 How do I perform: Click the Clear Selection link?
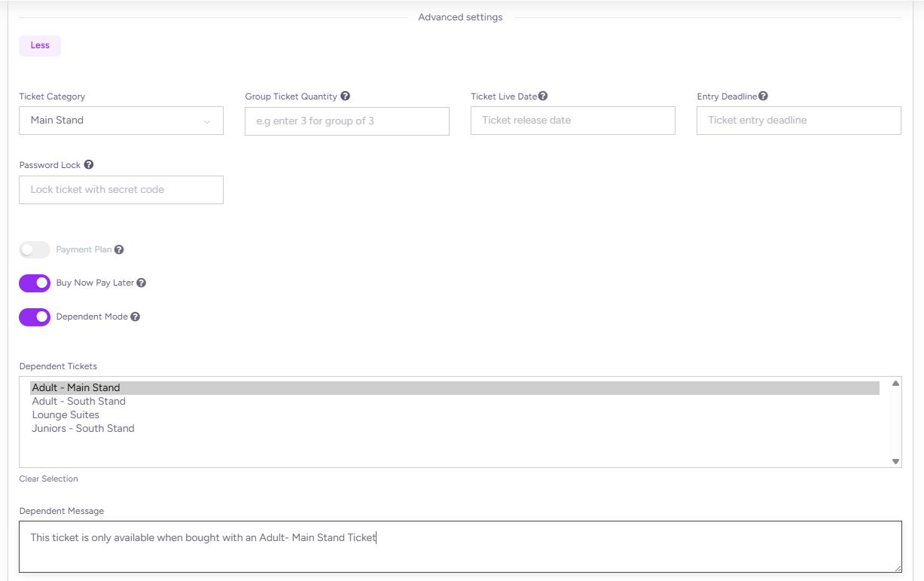[x=48, y=479]
